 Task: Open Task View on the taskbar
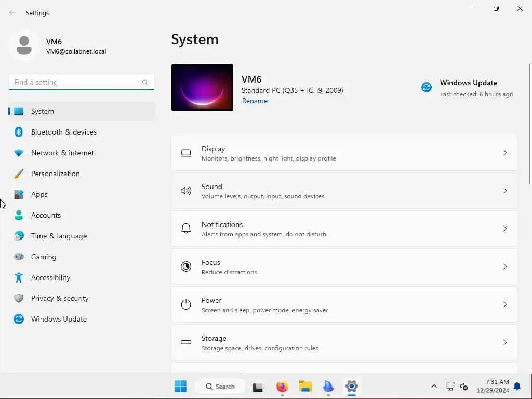pyautogui.click(x=258, y=387)
